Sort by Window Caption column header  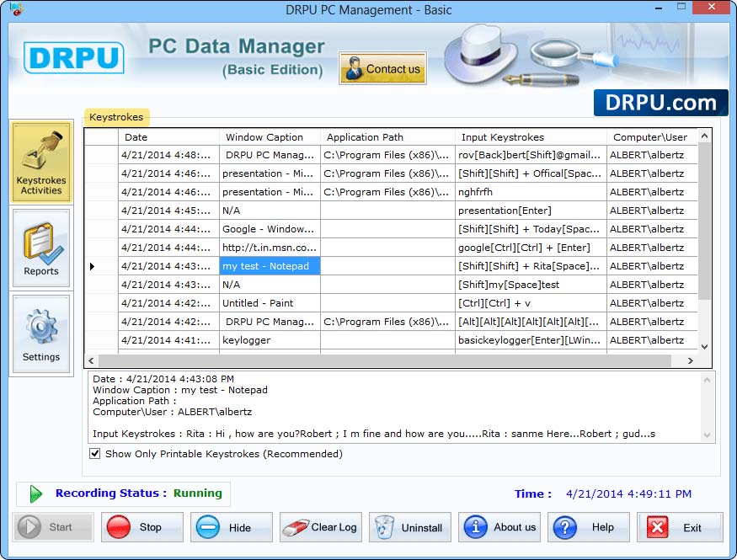click(x=270, y=137)
